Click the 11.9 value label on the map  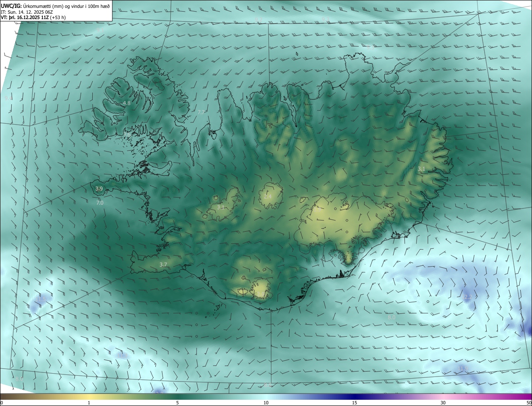click(x=463, y=368)
